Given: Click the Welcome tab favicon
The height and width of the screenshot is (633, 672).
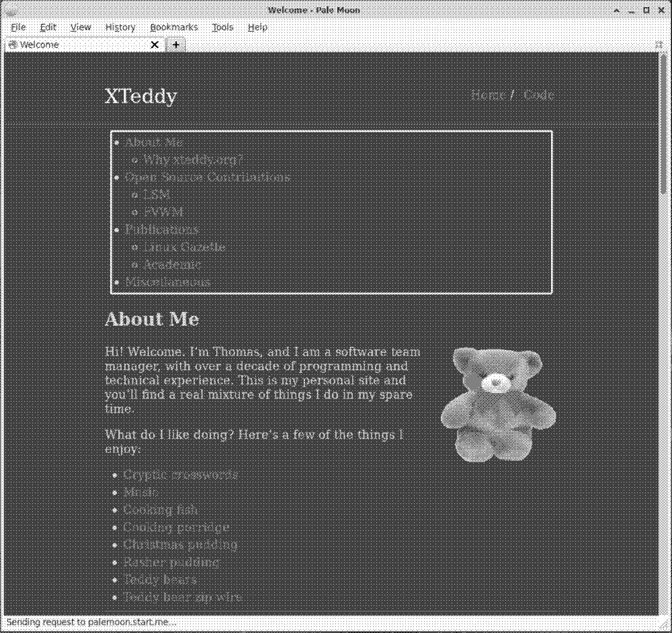Looking at the screenshot, I should pyautogui.click(x=12, y=44).
